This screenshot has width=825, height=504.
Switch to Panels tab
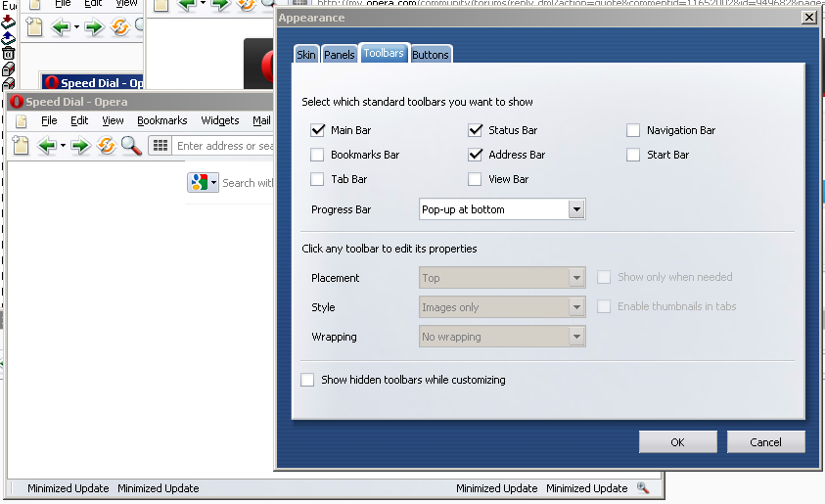pos(339,55)
